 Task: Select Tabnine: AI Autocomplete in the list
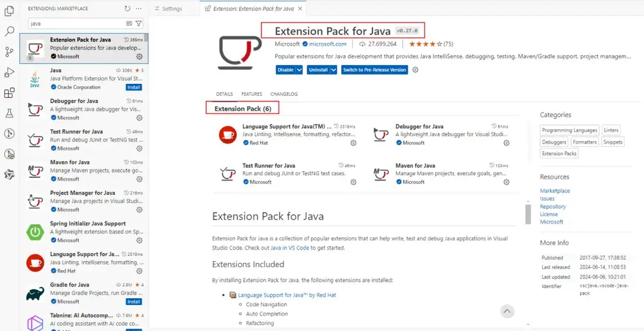coord(84,320)
